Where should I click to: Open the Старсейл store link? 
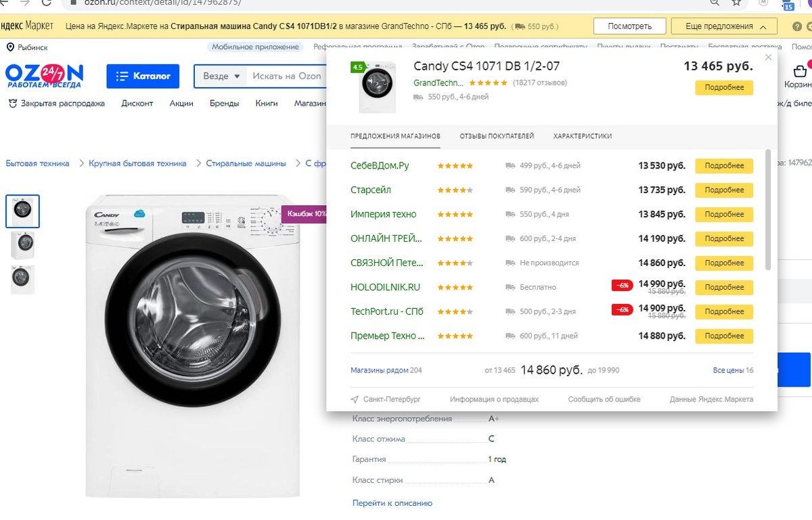click(371, 190)
